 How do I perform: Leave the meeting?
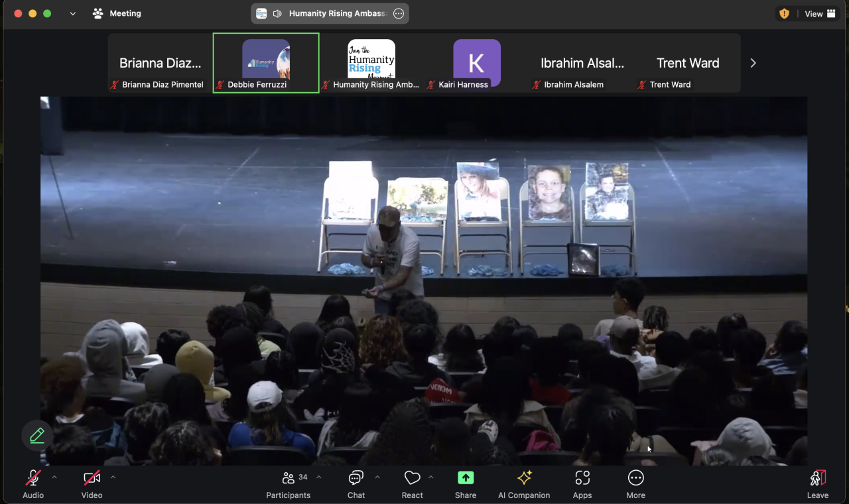pos(817,484)
